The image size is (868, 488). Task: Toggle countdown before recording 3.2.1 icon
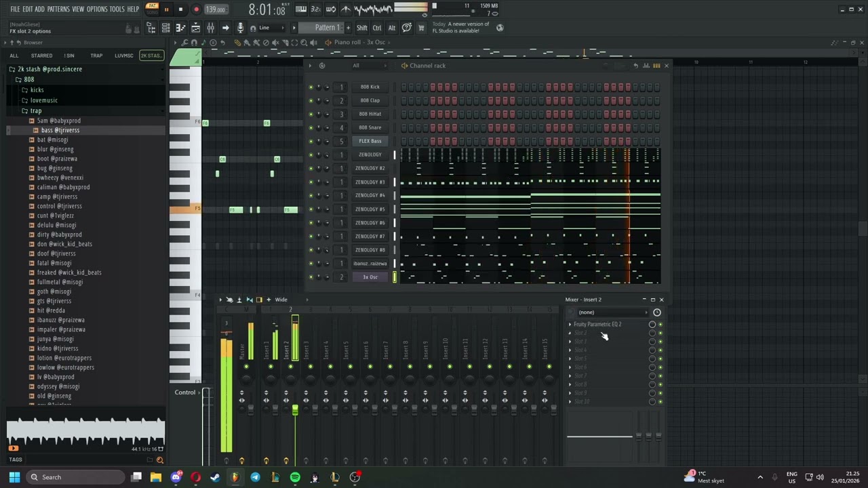(x=315, y=9)
